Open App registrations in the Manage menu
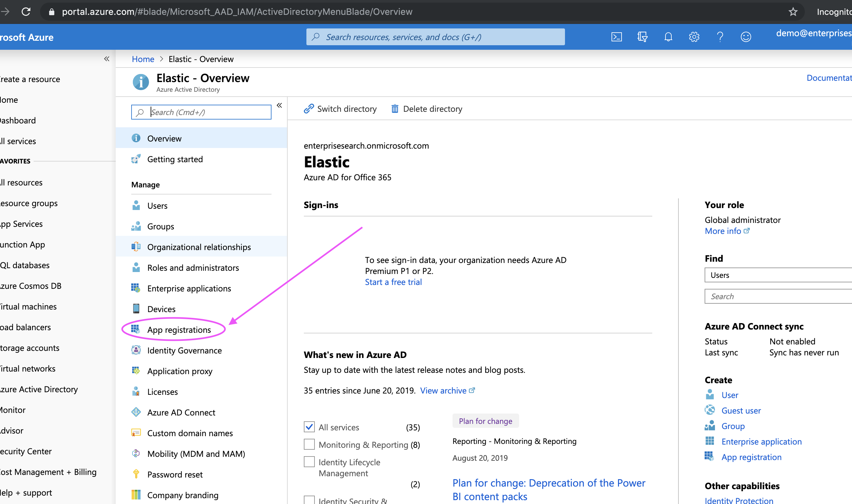Screen dimensions: 852x504 click(x=179, y=330)
